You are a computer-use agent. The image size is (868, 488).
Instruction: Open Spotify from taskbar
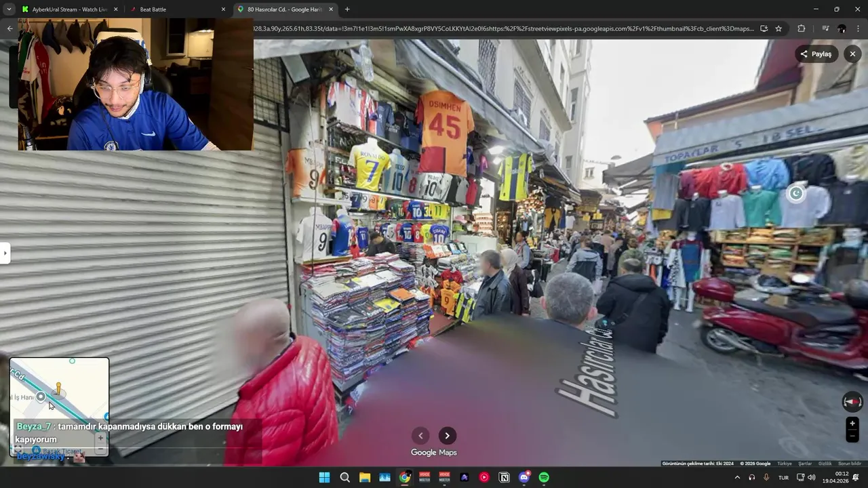click(544, 477)
